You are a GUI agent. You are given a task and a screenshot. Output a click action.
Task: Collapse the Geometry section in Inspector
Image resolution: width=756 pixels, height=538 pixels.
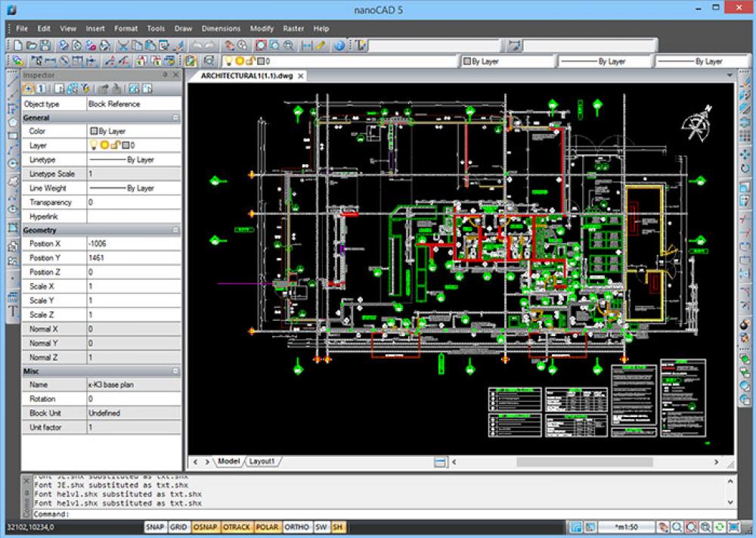[175, 229]
